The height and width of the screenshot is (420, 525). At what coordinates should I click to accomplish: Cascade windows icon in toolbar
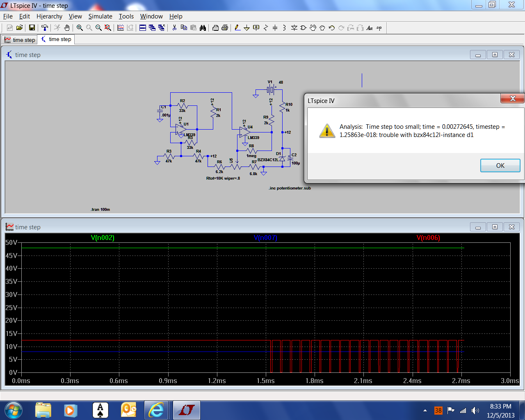(152, 28)
